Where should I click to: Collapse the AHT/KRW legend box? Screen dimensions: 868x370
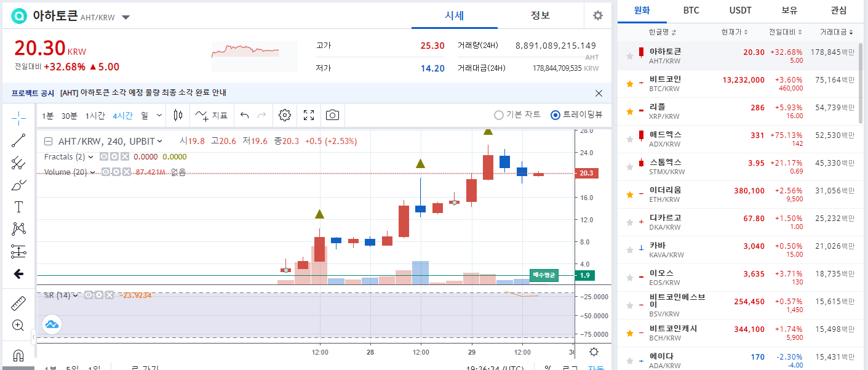(x=49, y=142)
